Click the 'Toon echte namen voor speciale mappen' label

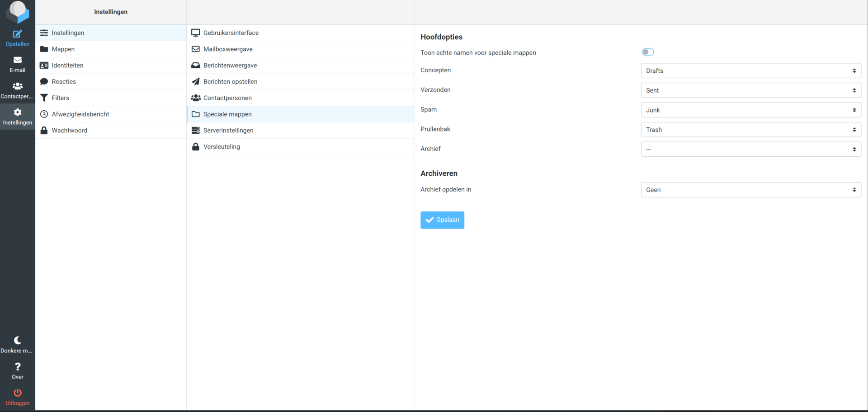(x=478, y=53)
